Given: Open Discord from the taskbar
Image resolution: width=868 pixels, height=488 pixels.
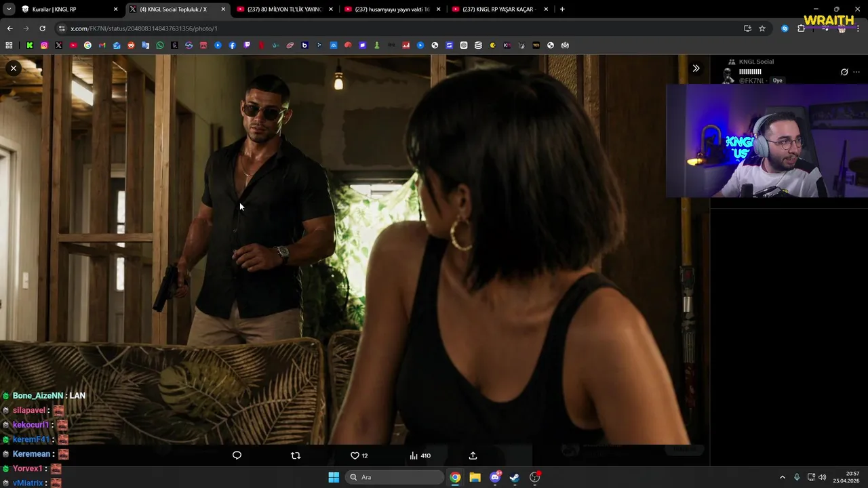Looking at the screenshot, I should [x=495, y=477].
